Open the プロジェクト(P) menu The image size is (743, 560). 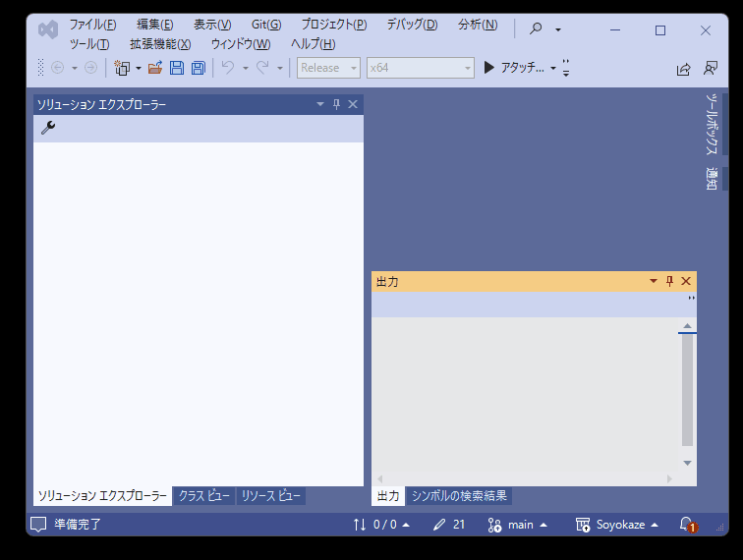(x=334, y=25)
